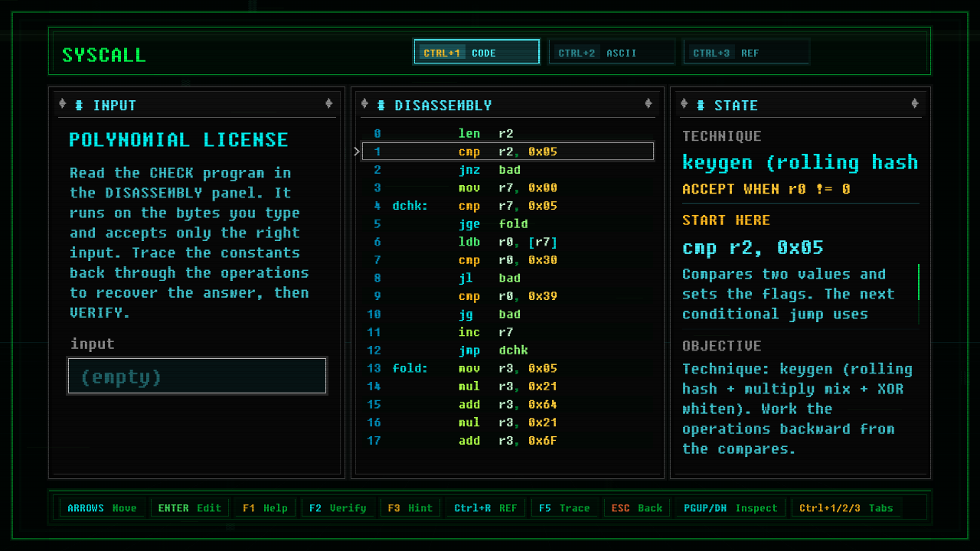The image size is (980, 551).
Task: Select line 14 'mul r3, 0x21'
Action: (508, 386)
